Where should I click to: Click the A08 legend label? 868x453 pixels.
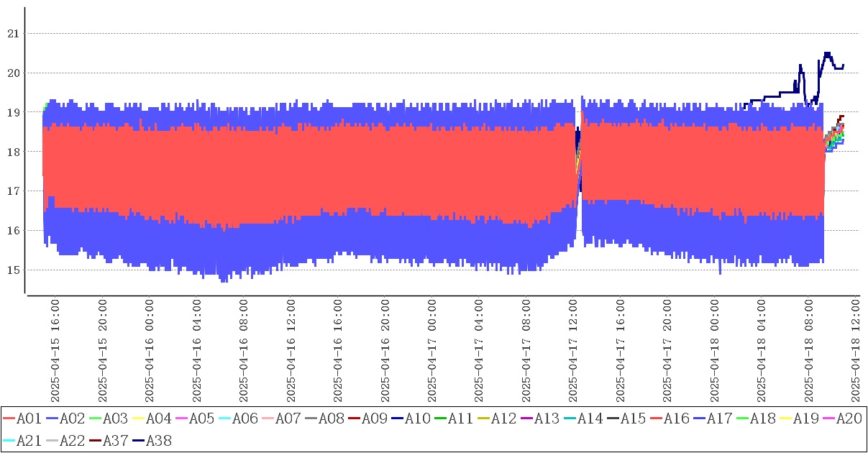[331, 418]
